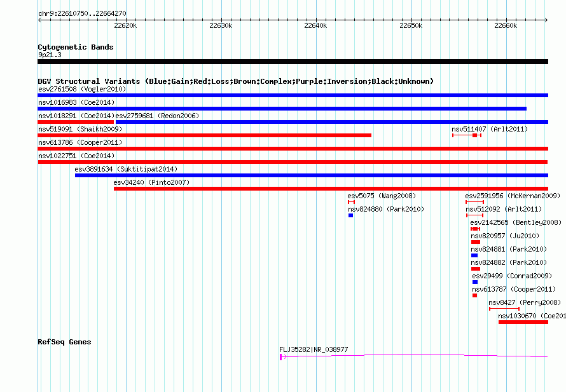Click the blue nsv824881 (Park2010) block
The image size is (566, 392).
coord(474,255)
